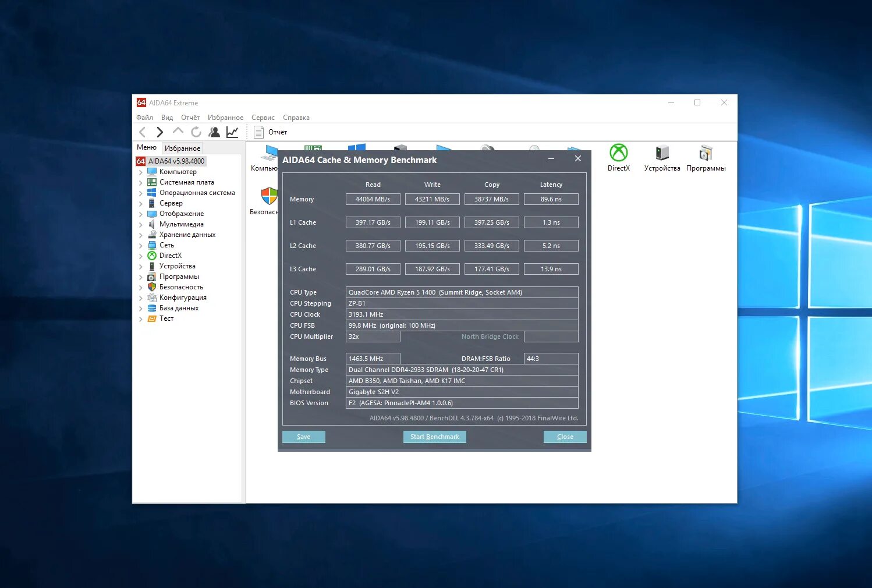Click the Memory Bus 1463.5 MHz field
The image size is (872, 588).
click(373, 359)
